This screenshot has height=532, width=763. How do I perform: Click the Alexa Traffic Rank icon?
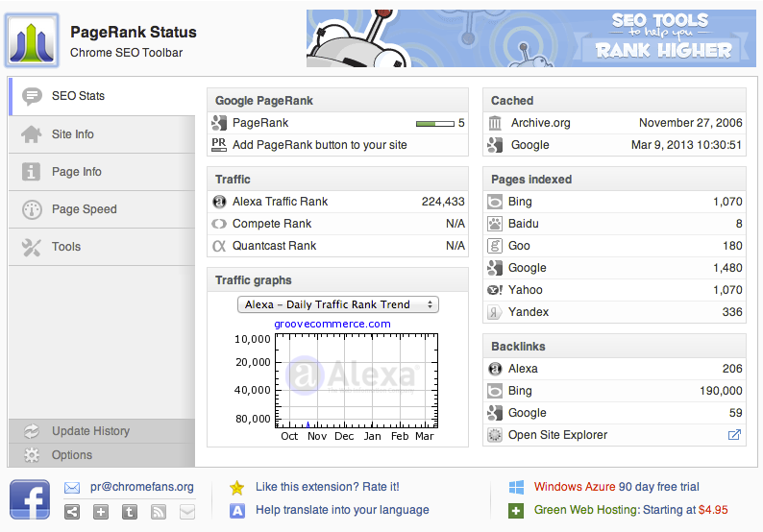point(219,202)
